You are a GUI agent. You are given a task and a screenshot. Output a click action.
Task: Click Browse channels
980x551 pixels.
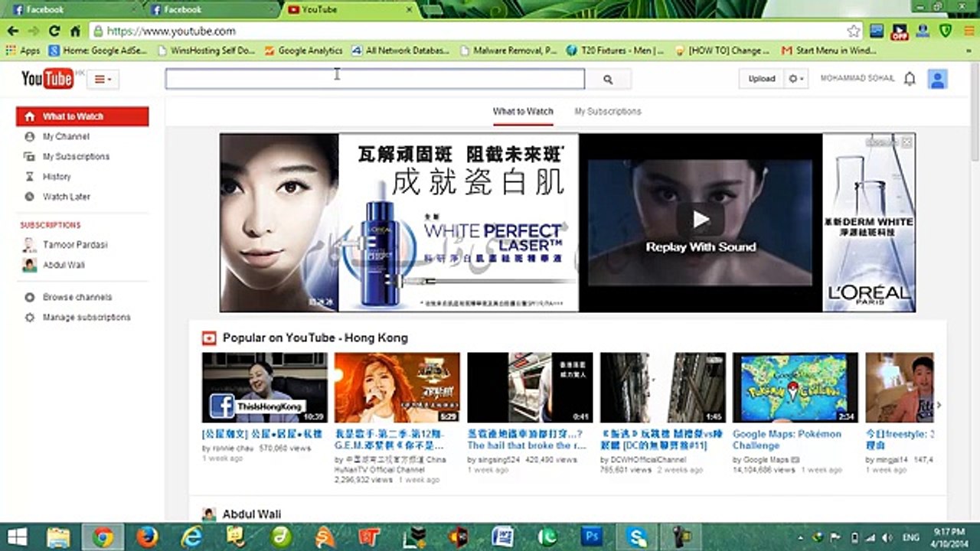click(x=77, y=297)
